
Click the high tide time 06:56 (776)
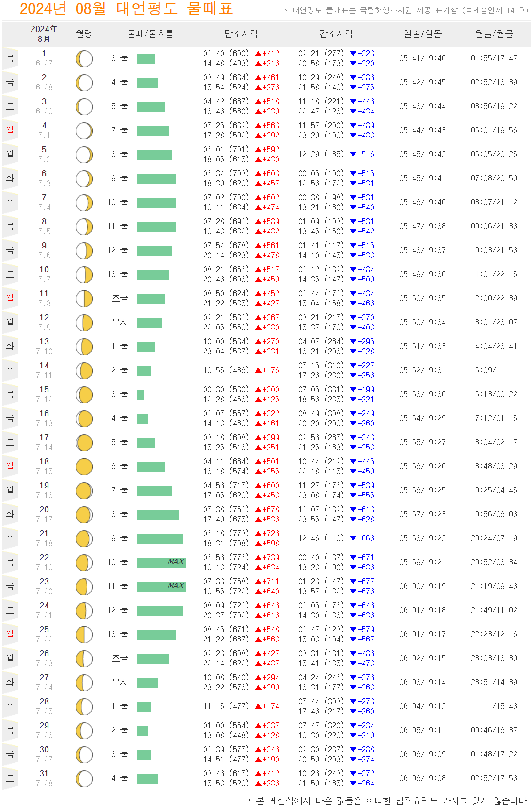tap(226, 558)
